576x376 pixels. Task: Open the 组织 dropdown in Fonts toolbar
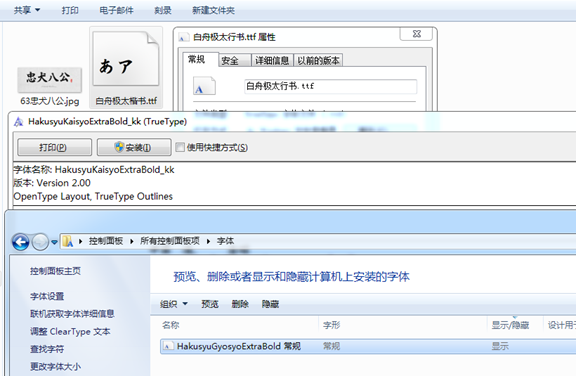[174, 304]
